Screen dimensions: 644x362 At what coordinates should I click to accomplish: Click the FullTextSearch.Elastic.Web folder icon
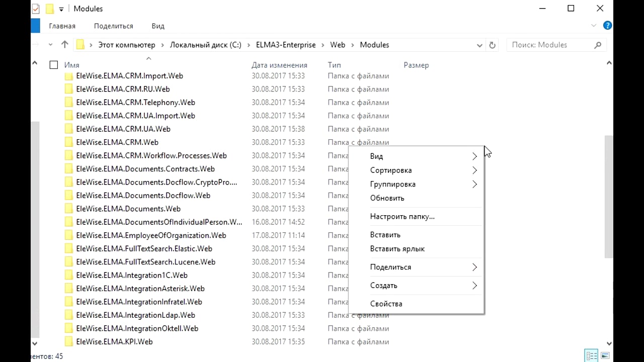[x=68, y=249]
